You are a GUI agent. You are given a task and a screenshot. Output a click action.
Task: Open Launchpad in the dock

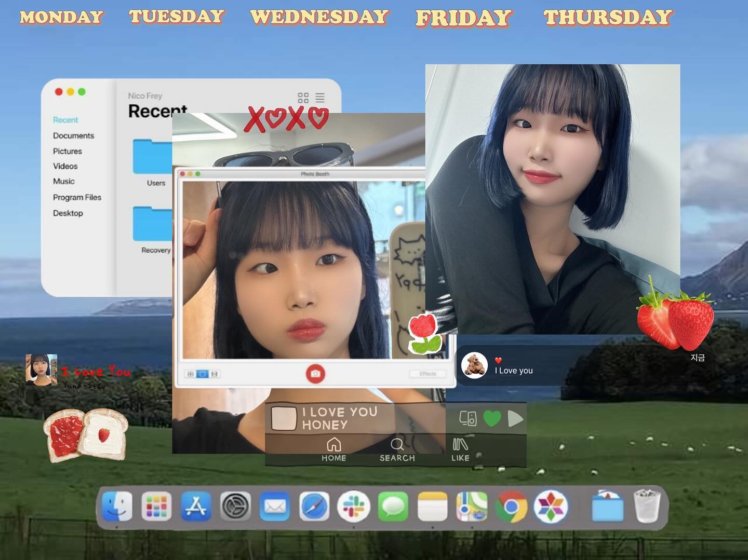[156, 506]
